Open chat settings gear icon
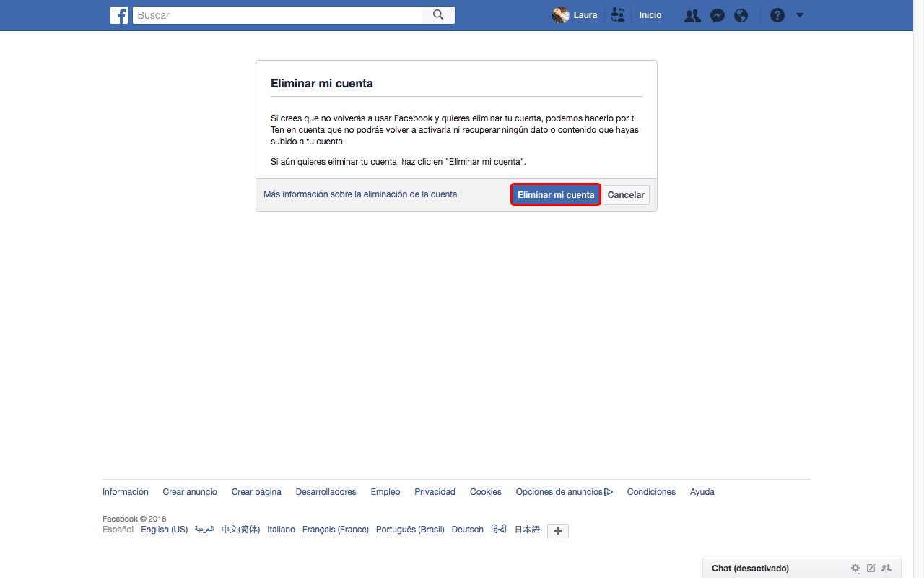924x578 pixels. [855, 569]
